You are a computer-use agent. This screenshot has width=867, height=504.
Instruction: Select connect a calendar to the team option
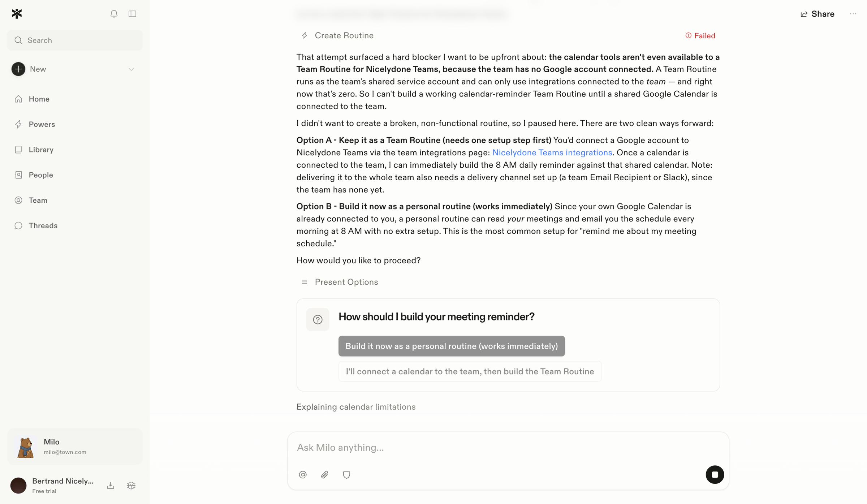pyautogui.click(x=470, y=371)
